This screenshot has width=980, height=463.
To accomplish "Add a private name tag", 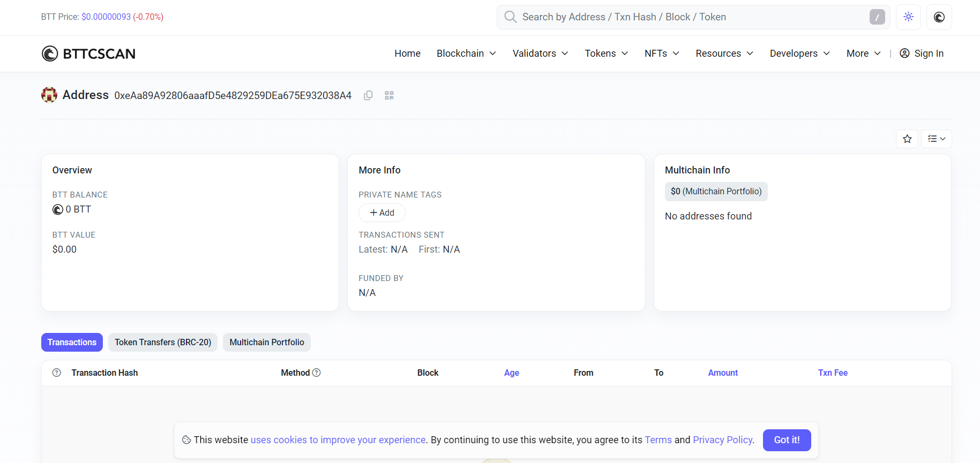I will point(382,213).
